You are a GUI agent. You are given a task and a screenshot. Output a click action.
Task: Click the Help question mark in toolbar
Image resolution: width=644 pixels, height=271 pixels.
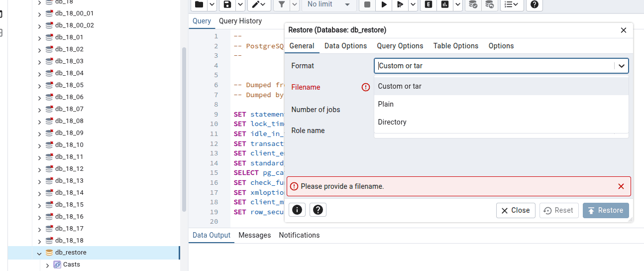(535, 4)
